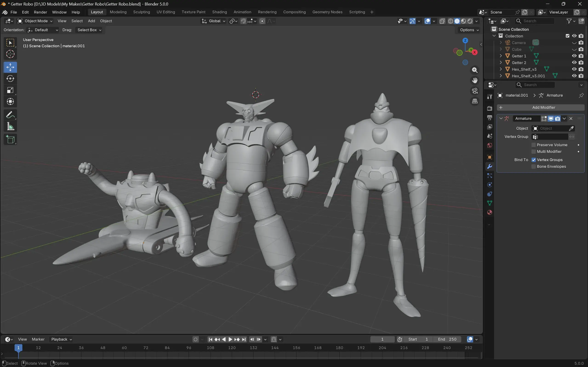Expand the Hex_Shelf_v3.001 tree item
The height and width of the screenshot is (367, 588).
click(500, 76)
